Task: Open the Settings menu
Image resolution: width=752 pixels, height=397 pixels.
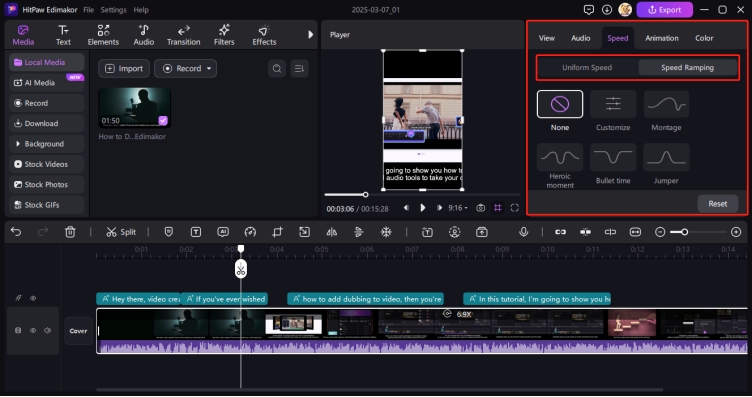Action: point(113,10)
